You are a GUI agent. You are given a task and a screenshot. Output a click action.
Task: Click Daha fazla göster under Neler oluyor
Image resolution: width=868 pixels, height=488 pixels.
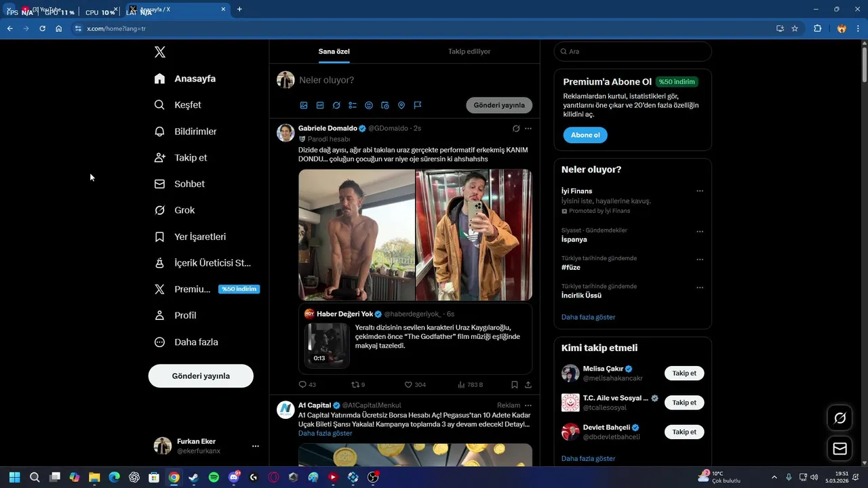[589, 317]
